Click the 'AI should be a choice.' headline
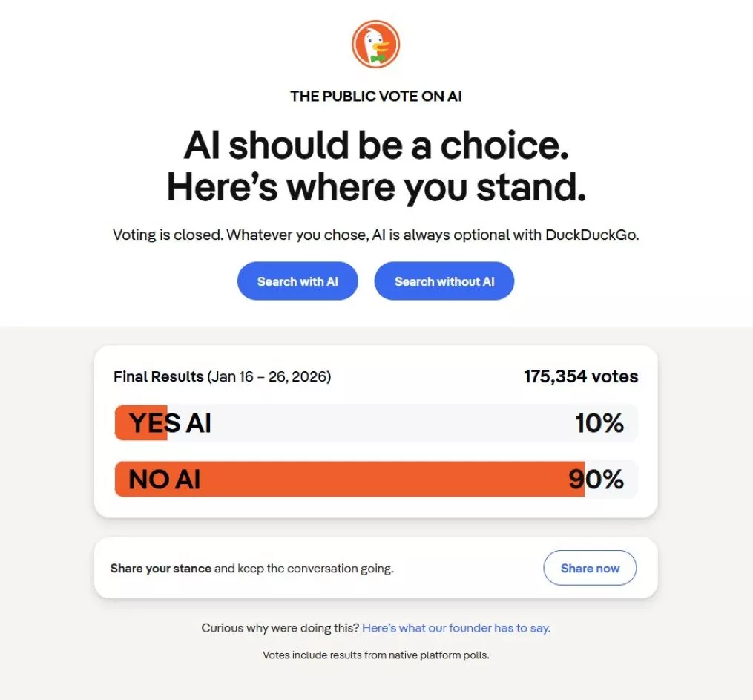753x700 pixels. point(376,145)
